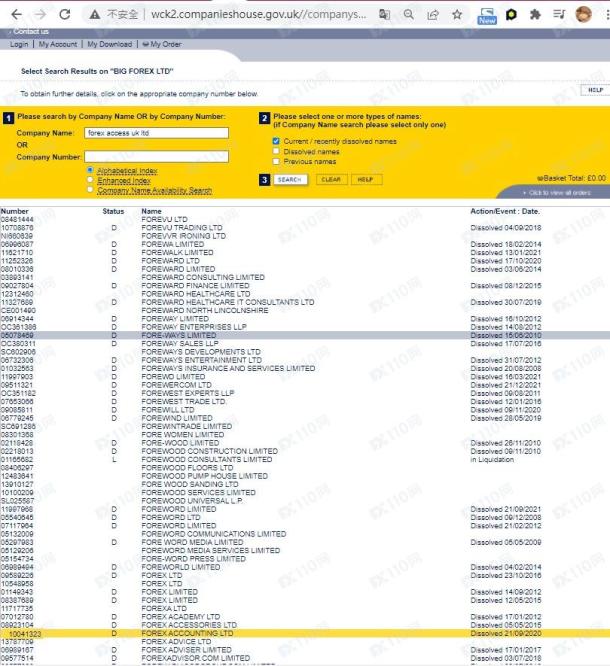This screenshot has height=666, width=610.
Task: Select the Alphabetical Index radio button
Action: (90, 170)
